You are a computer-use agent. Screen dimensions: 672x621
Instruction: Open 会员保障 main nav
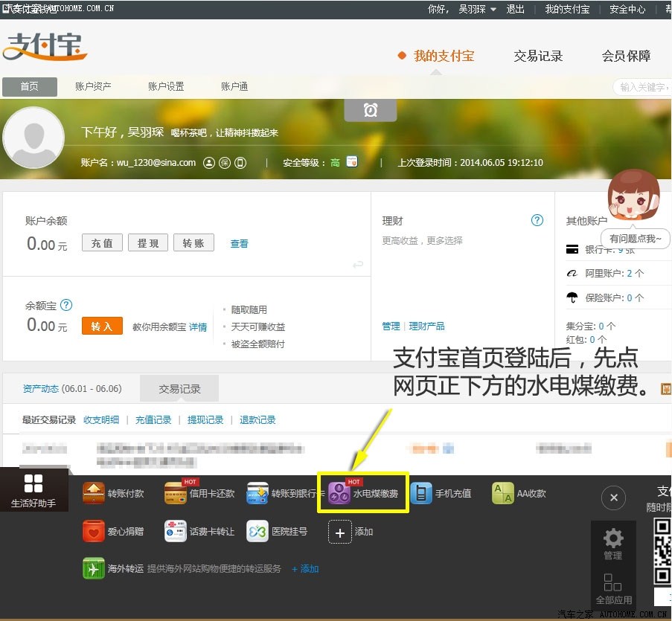(x=626, y=56)
